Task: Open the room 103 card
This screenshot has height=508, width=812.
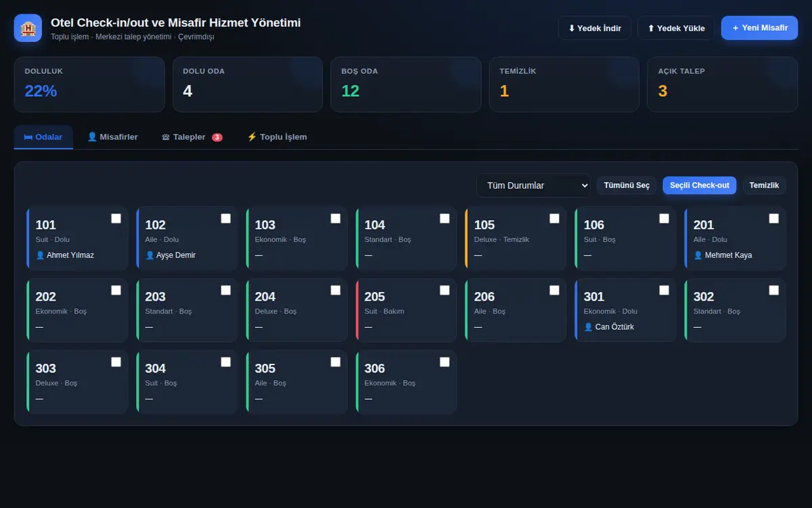Action: point(296,238)
